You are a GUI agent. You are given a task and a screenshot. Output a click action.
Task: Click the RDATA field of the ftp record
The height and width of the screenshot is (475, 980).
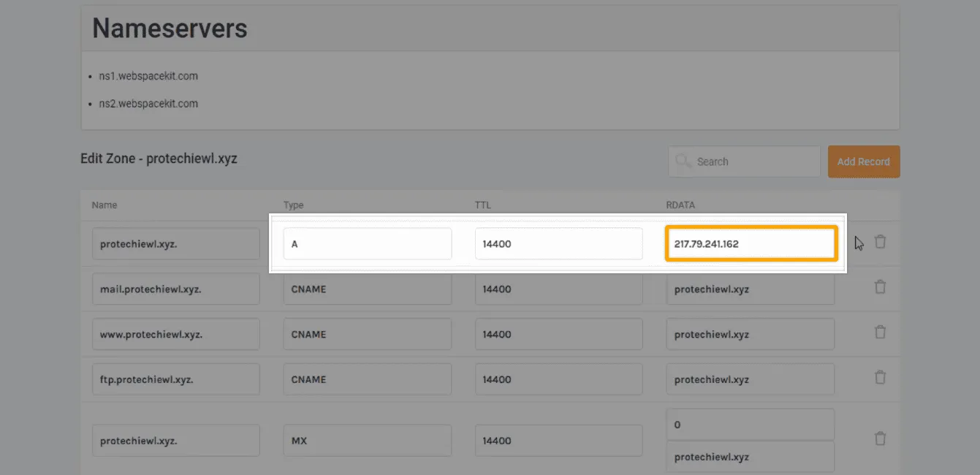(750, 380)
